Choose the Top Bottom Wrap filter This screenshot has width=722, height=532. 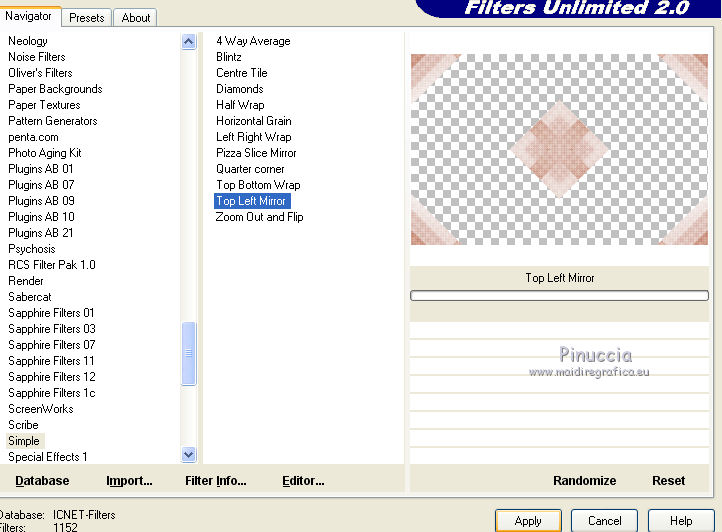click(258, 185)
